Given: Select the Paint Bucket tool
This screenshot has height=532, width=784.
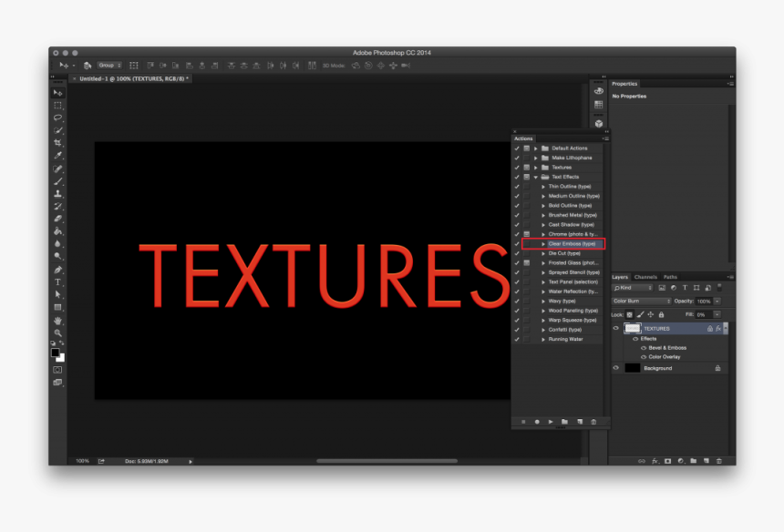Looking at the screenshot, I should [x=58, y=231].
